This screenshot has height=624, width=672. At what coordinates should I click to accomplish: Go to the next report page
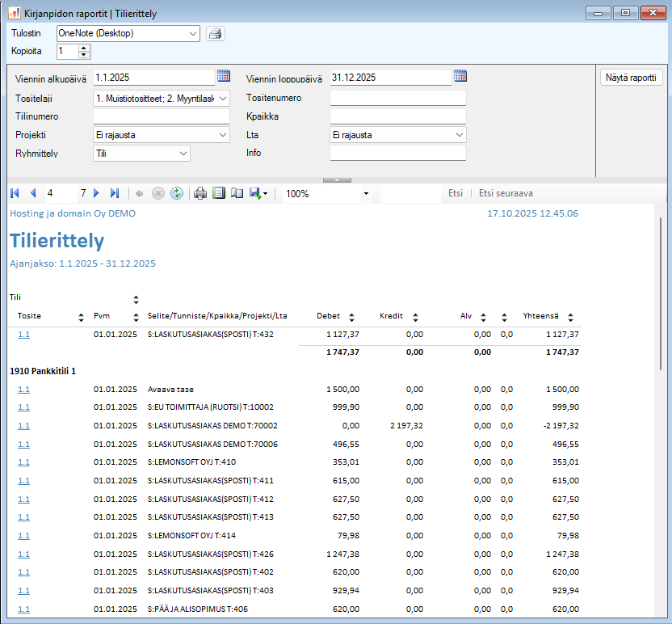[97, 194]
